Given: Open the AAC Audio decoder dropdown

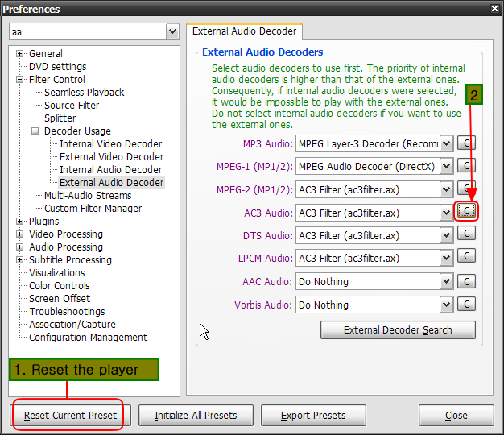Looking at the screenshot, I should (x=447, y=282).
